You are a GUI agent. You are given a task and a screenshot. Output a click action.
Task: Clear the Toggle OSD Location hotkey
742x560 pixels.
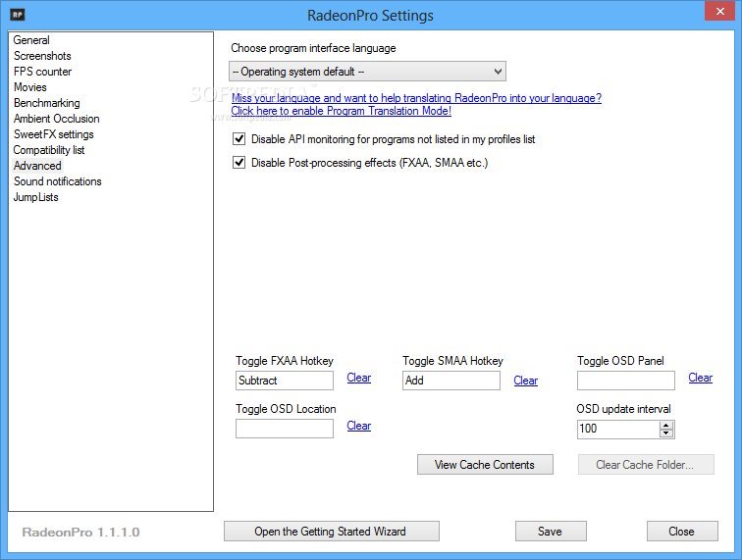(358, 426)
